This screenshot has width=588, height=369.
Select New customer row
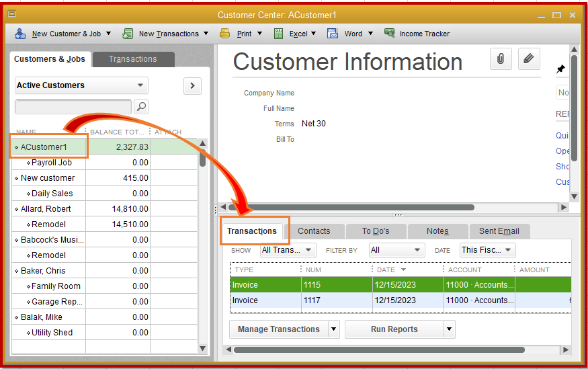[104, 177]
